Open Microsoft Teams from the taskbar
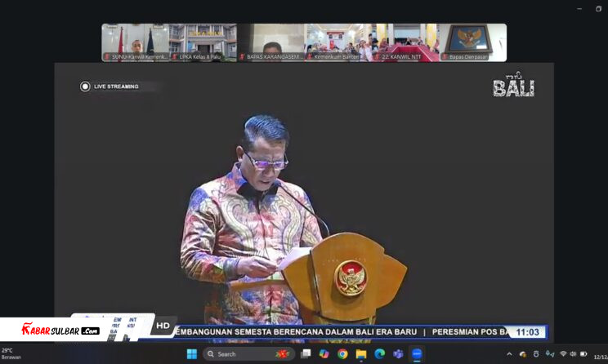This screenshot has width=608, height=364. pos(398,354)
